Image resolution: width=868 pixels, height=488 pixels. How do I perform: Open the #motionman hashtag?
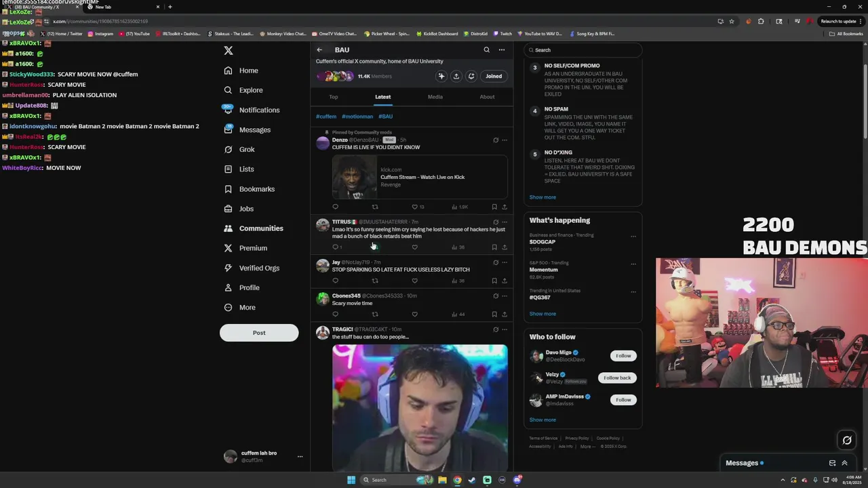tap(357, 116)
